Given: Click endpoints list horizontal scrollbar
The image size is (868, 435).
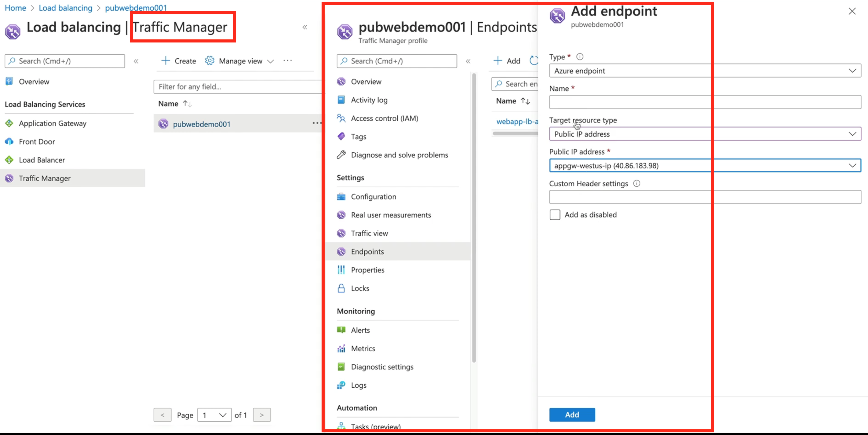Looking at the screenshot, I should (x=515, y=133).
